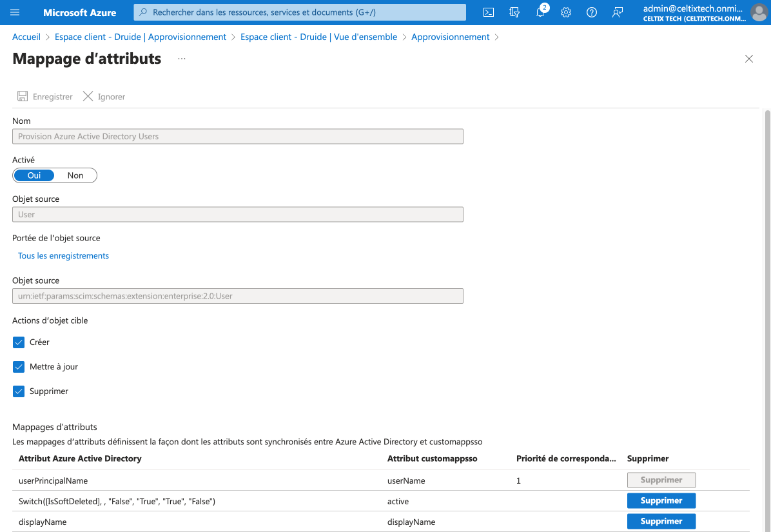
Task: Open help question mark icon
Action: (x=592, y=12)
